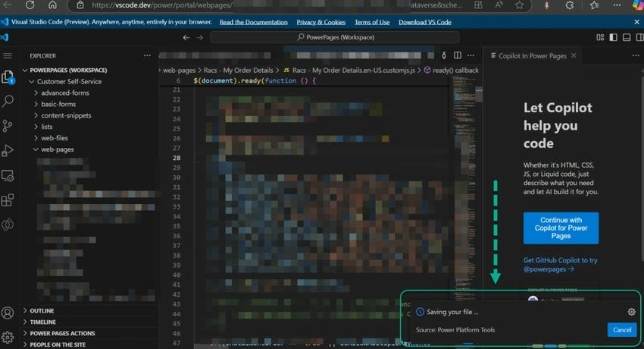Viewport: 644px width, 349px height.
Task: Click the split editor right icon
Action: pyautogui.click(x=457, y=55)
